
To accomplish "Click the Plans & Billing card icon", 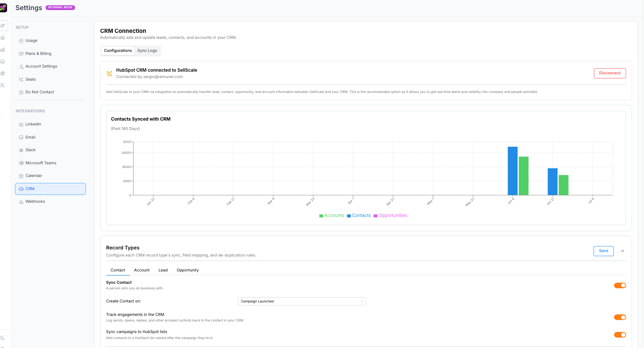I will click(x=21, y=54).
